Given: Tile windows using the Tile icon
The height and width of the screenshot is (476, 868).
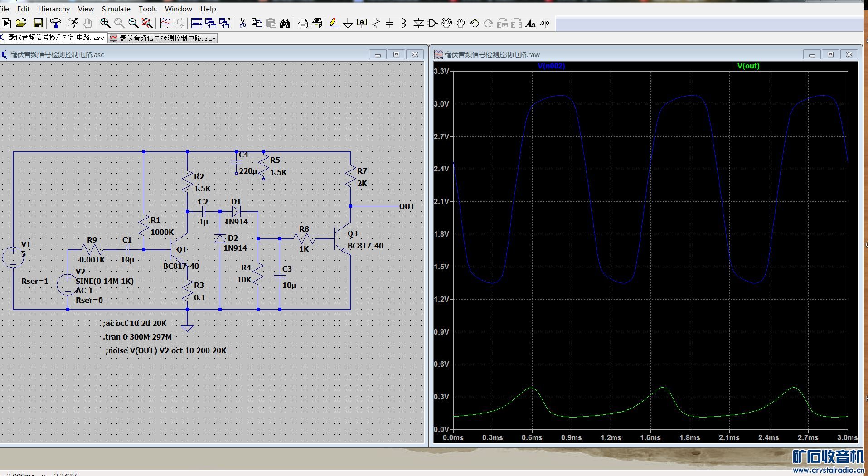Looking at the screenshot, I should pyautogui.click(x=197, y=23).
